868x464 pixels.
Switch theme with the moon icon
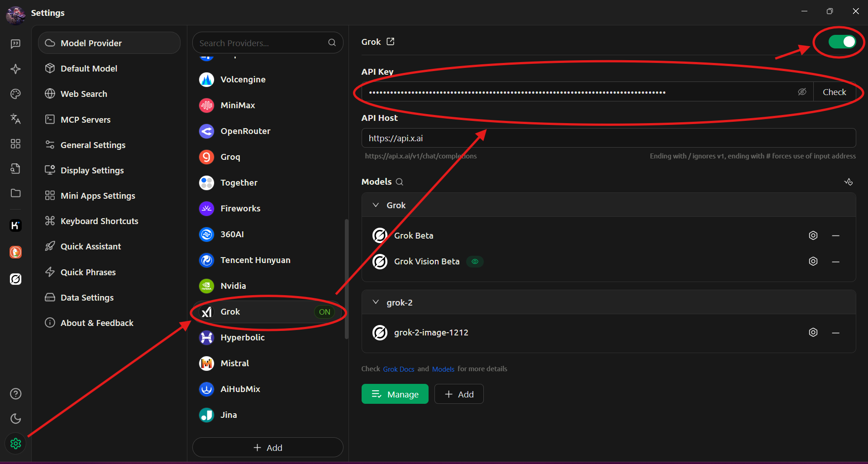pyautogui.click(x=15, y=419)
